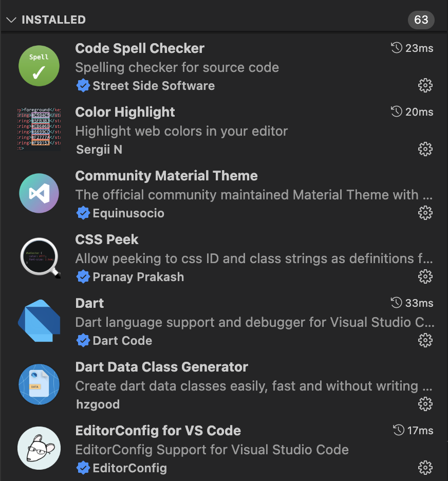Click publisher name Sergii N

coord(99,150)
